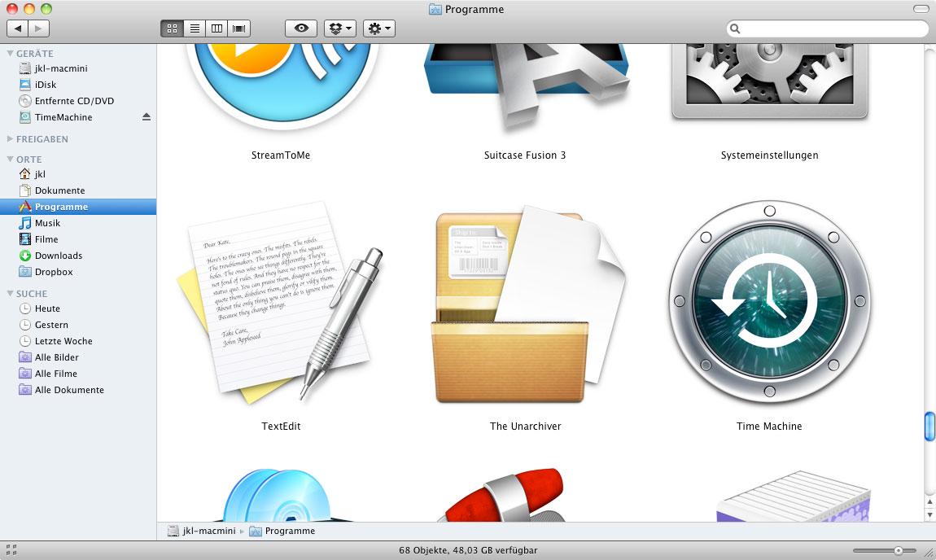Collapse the SUCHE section
Screen dimensions: 936x560
(x=10, y=293)
